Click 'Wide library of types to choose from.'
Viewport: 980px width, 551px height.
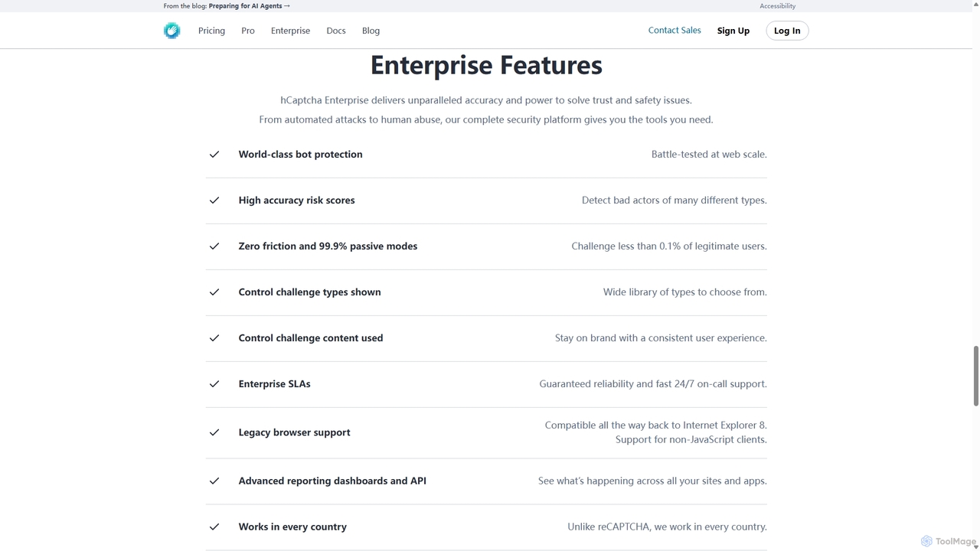coord(685,292)
